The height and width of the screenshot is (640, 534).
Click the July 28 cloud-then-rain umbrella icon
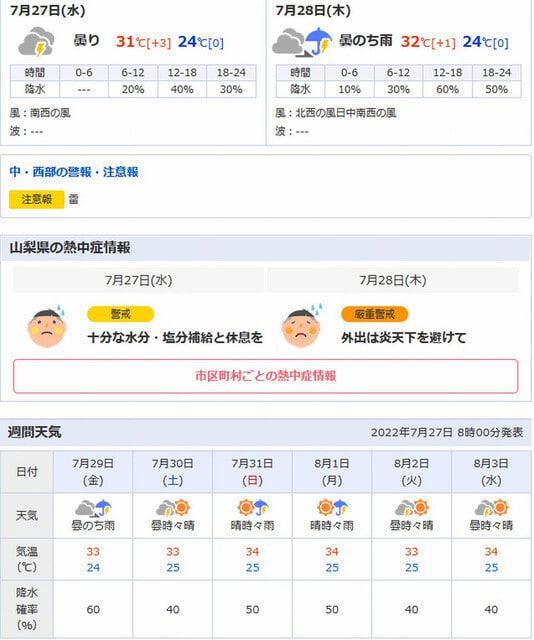coord(302,42)
